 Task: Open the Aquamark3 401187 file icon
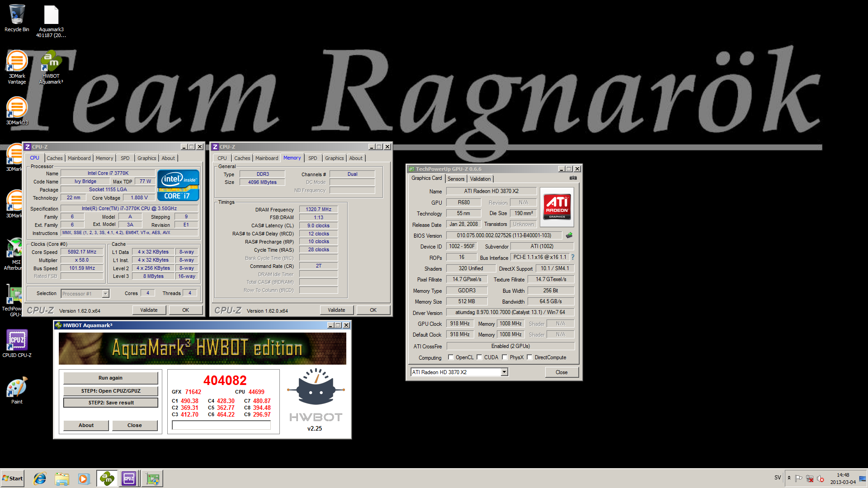pyautogui.click(x=51, y=20)
